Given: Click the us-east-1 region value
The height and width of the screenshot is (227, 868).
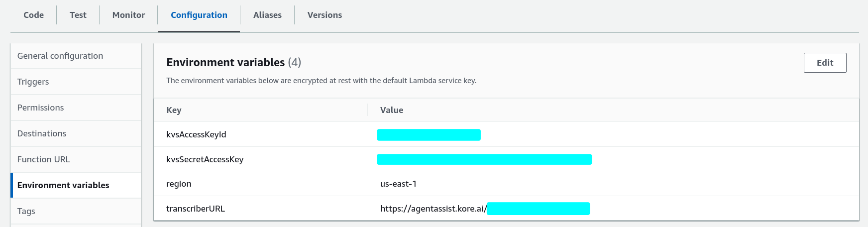Looking at the screenshot, I should coord(398,184).
